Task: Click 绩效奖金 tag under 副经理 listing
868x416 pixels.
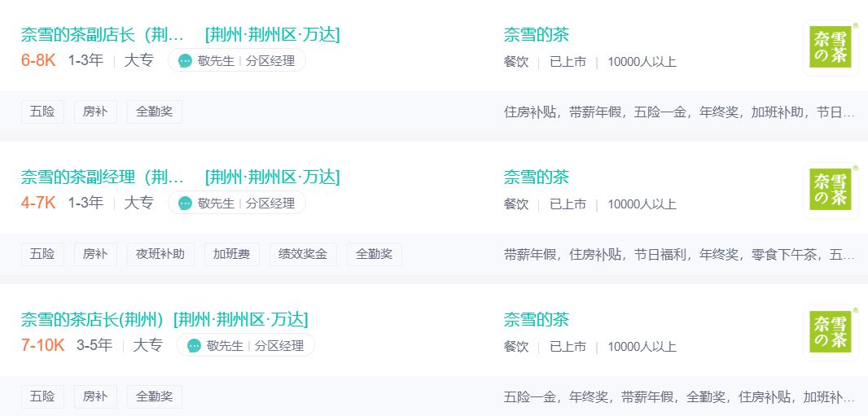Action: point(303,255)
